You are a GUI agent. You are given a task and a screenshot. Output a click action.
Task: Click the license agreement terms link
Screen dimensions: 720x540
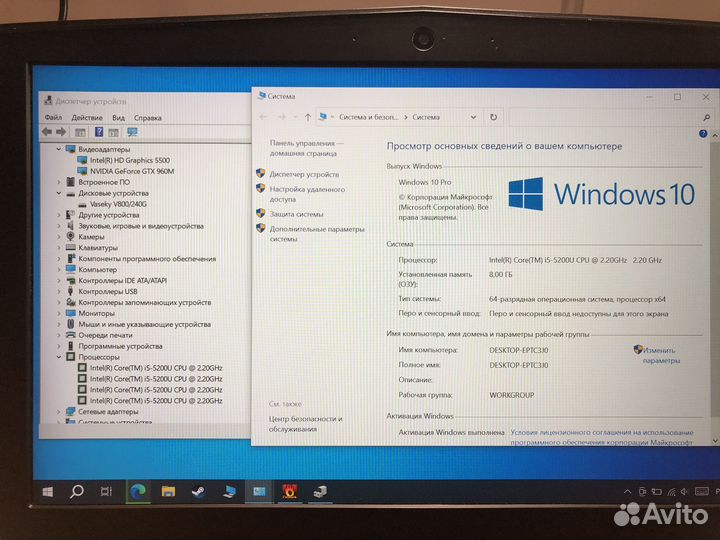pyautogui.click(x=602, y=437)
